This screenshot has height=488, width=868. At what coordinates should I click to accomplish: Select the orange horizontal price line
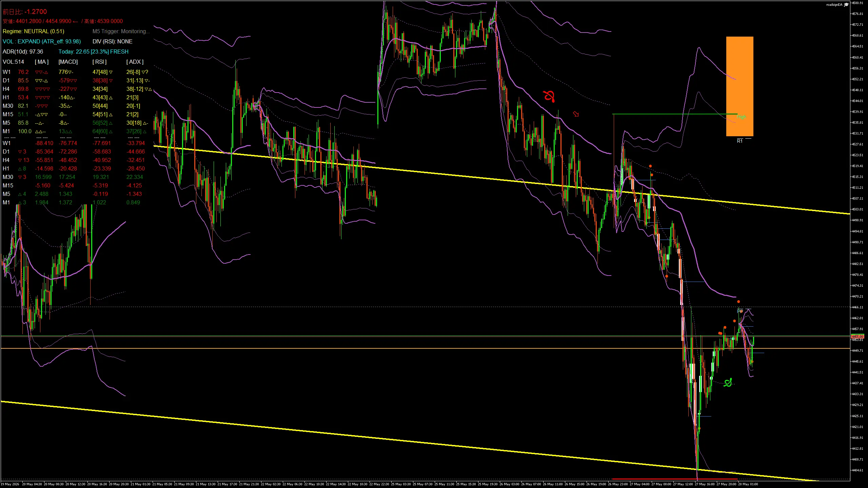(x=425, y=348)
